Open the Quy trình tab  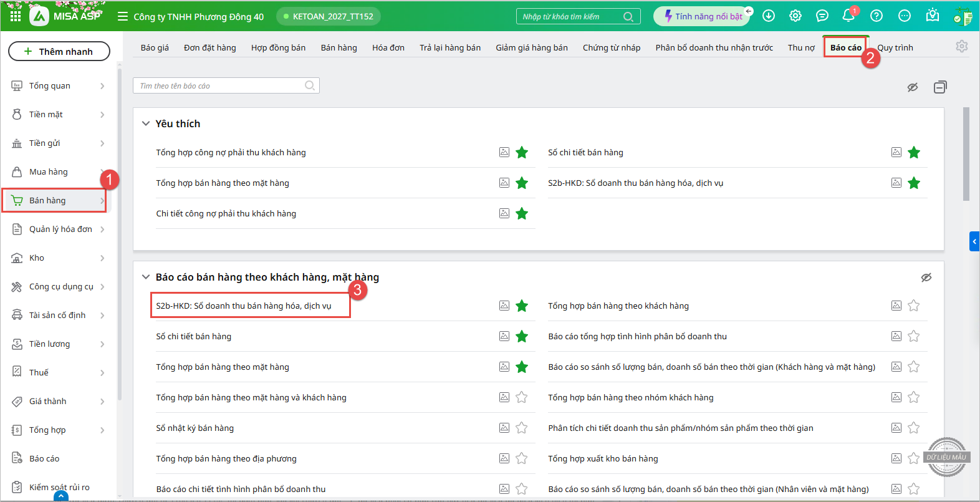[895, 47]
